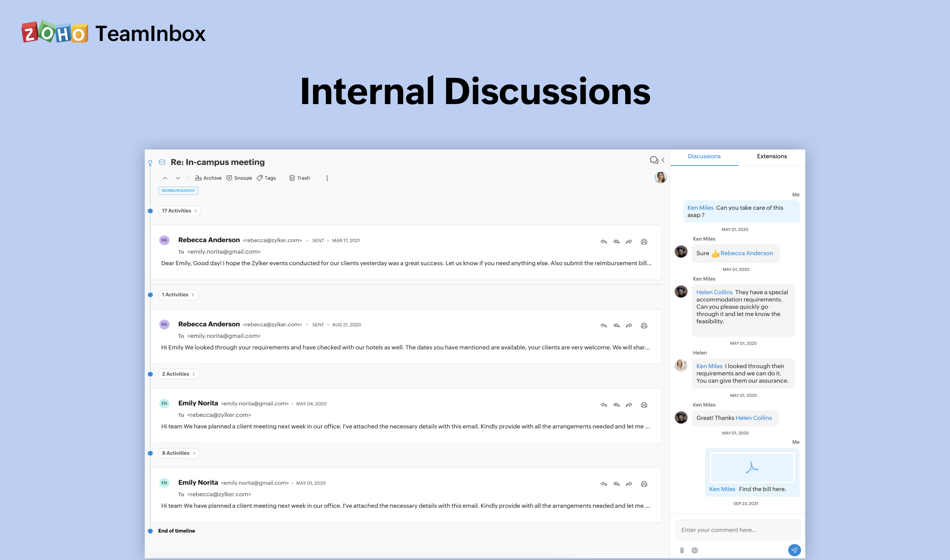Collapse the Discussions panel with the chevron
The width and height of the screenshot is (950, 560).
(x=663, y=160)
